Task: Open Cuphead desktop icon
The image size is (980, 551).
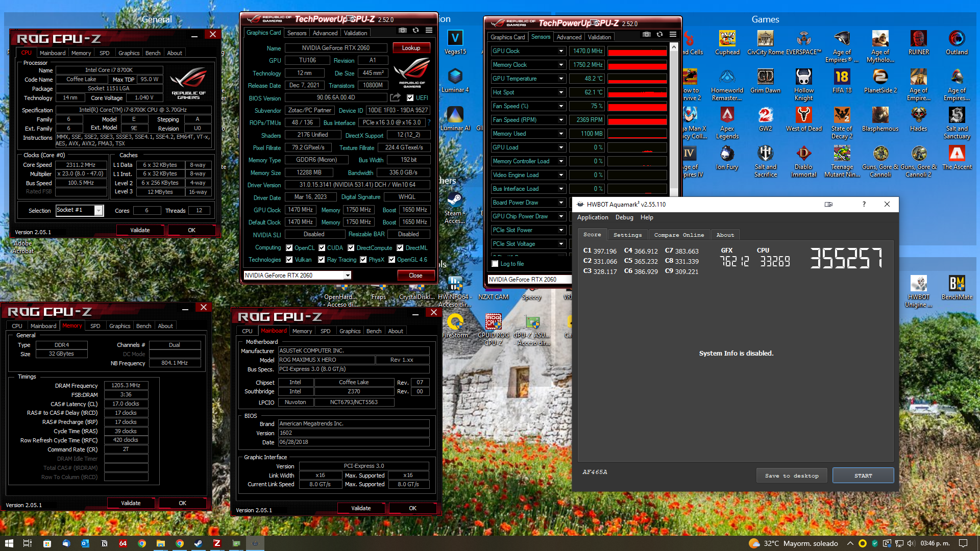Action: pos(727,43)
